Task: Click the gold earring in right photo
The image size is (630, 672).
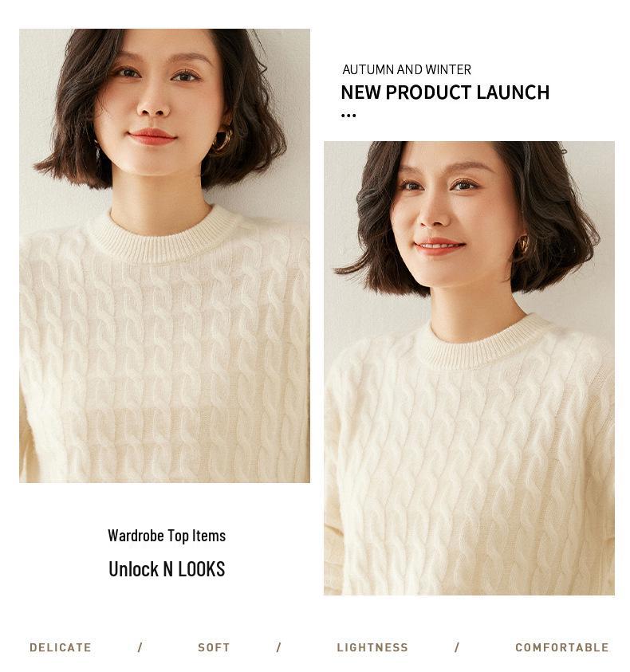Action: [x=523, y=244]
